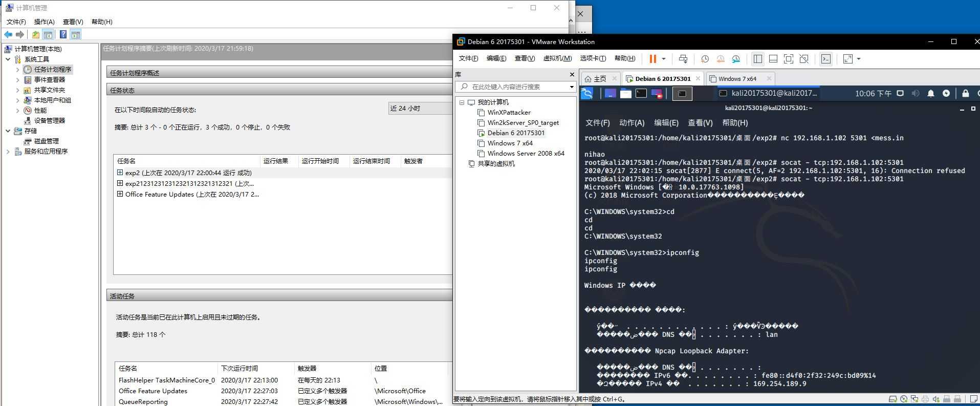Enter full screen mode icon in VMware
Screen dimensions: 980x406
[789, 59]
